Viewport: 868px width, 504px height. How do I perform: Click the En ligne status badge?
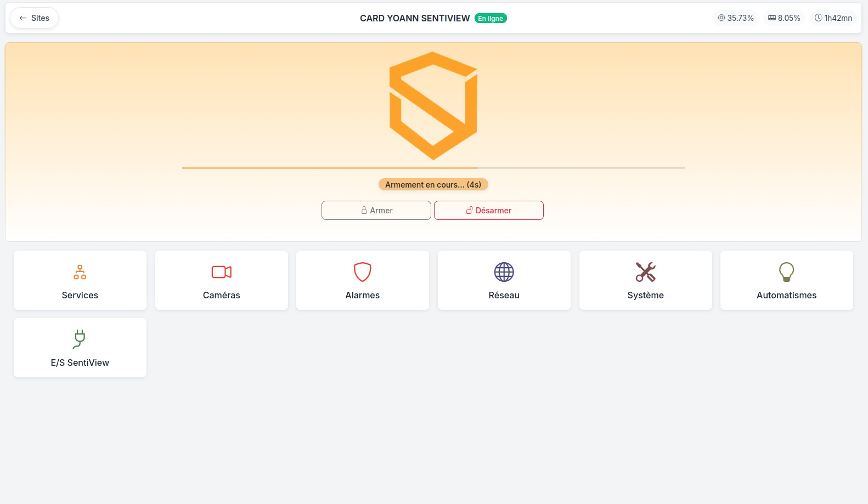point(491,18)
